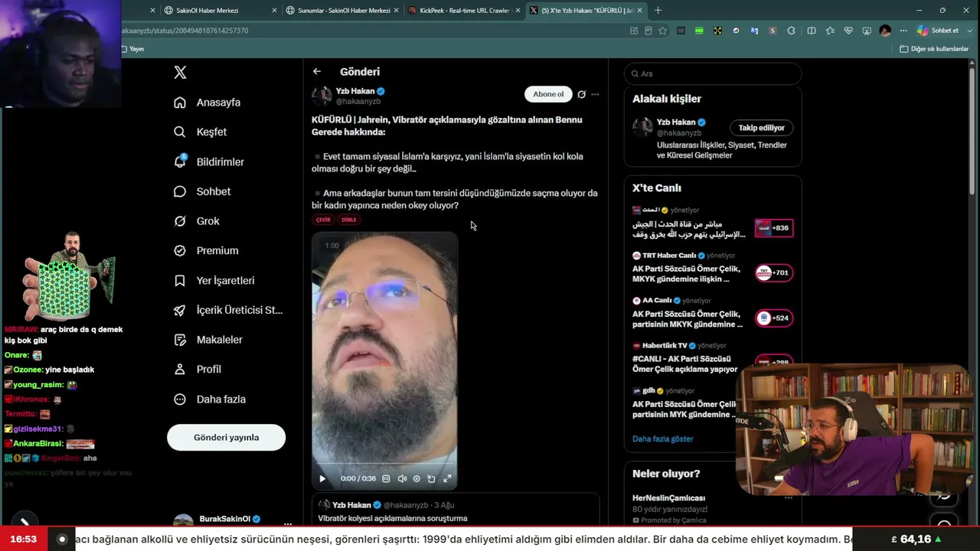Click the Grok icon beside Abone ol

click(x=581, y=94)
